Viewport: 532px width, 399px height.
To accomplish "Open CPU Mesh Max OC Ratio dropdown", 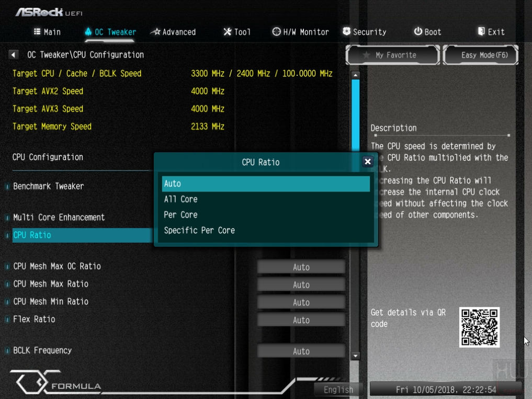I will 301,267.
